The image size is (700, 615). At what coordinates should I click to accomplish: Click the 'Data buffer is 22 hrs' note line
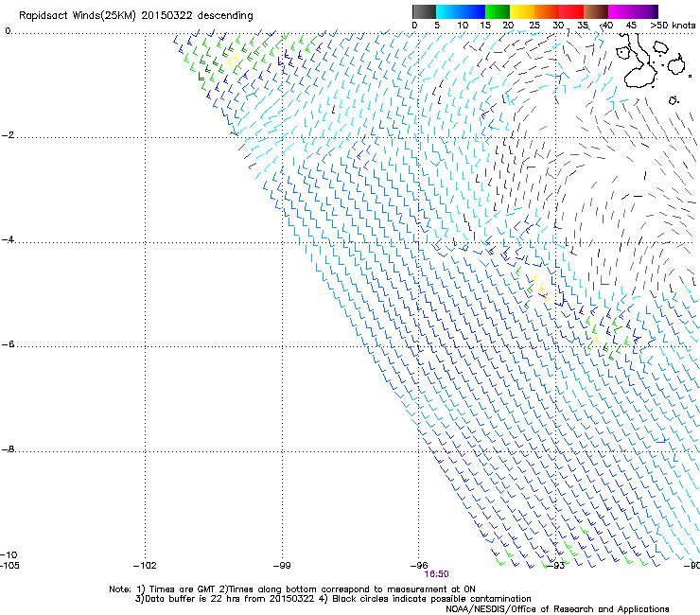point(333,599)
